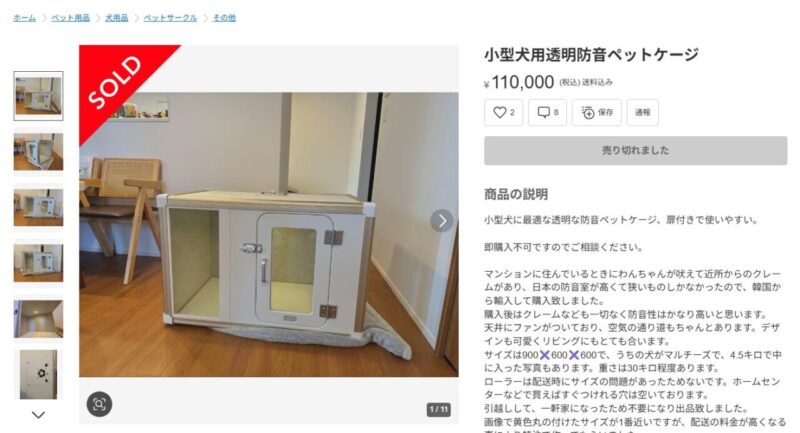
Task: Select the first cage thumbnail
Action: 38,96
